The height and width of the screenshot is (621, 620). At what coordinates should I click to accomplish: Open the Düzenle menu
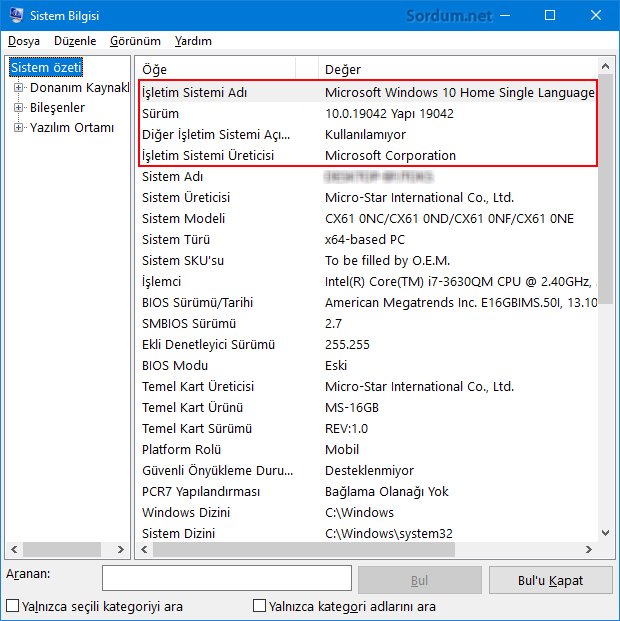[x=75, y=41]
